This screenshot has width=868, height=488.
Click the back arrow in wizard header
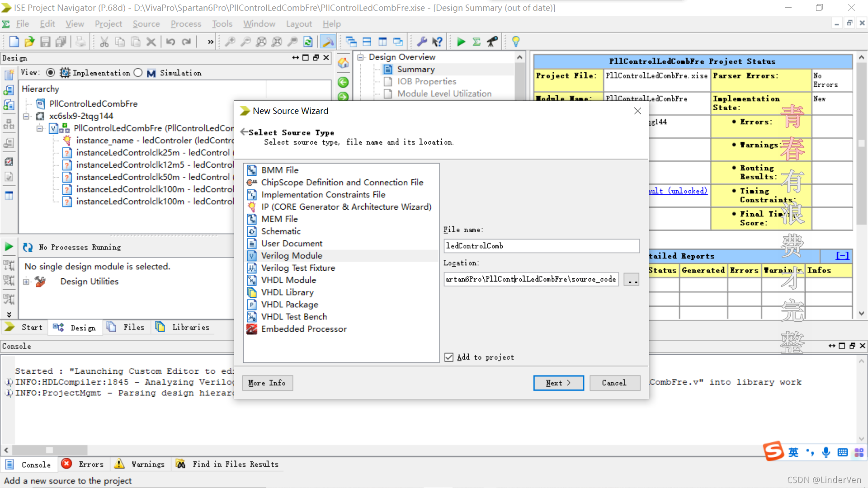(x=244, y=132)
